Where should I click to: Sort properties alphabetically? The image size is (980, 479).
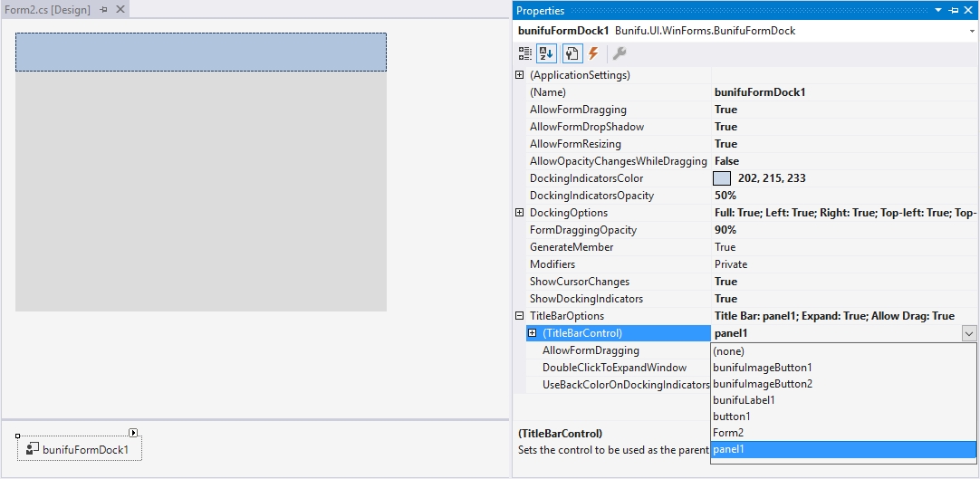click(547, 54)
